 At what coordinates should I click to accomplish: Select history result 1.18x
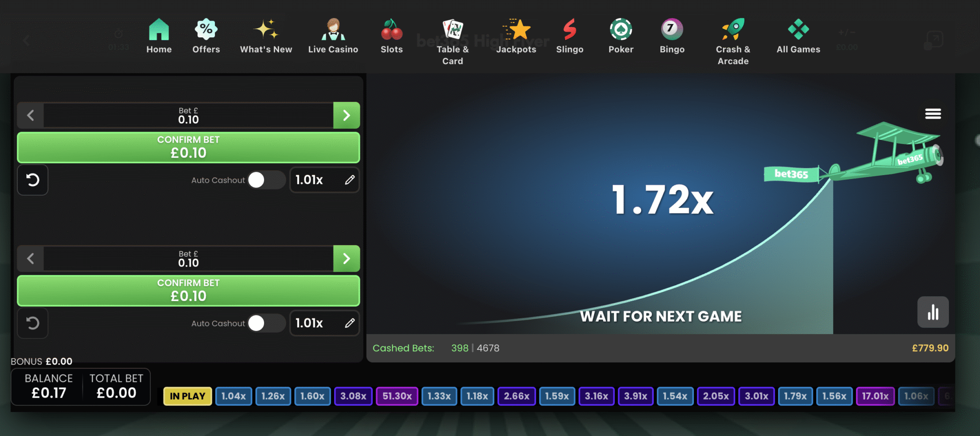point(477,396)
